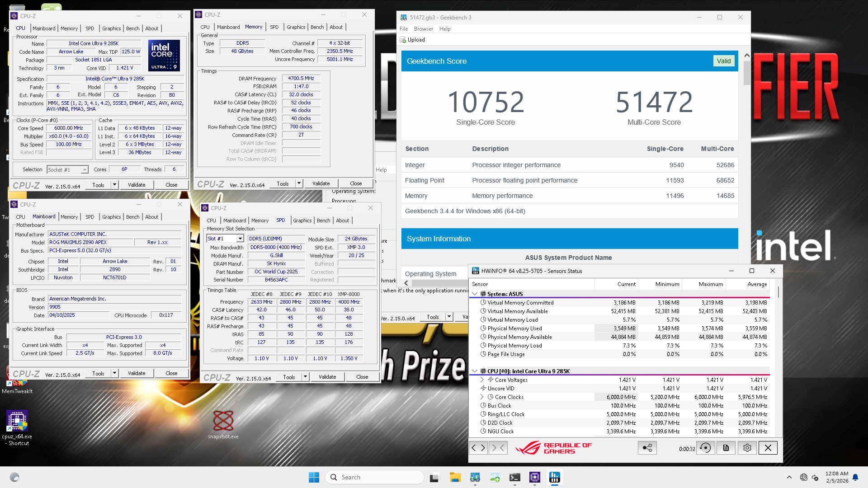The image size is (868, 488).
Task: Open Graphics tab in SPD CPU-Z window
Action: point(302,221)
